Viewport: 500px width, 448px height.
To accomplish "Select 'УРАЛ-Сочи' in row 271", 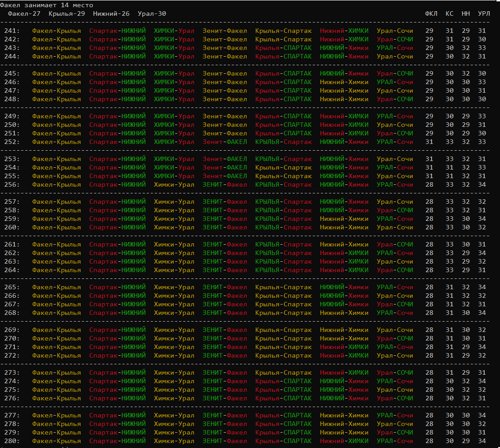I will click(x=395, y=347).
